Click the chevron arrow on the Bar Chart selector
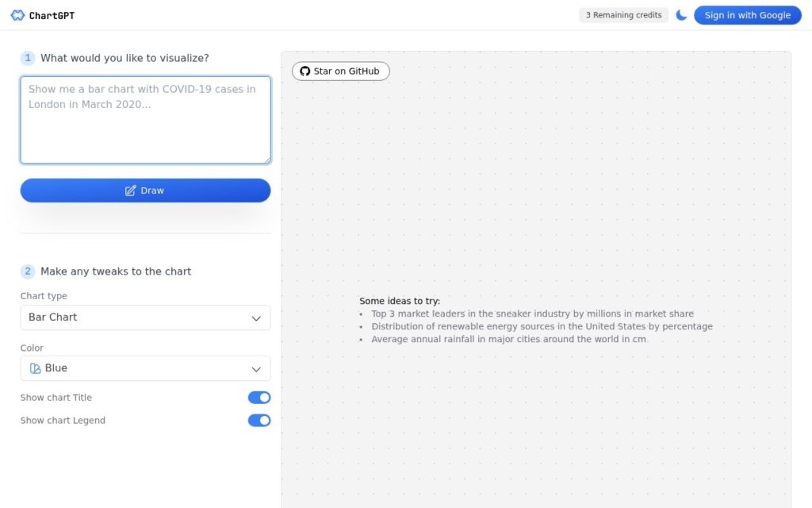812x508 pixels. pyautogui.click(x=256, y=318)
